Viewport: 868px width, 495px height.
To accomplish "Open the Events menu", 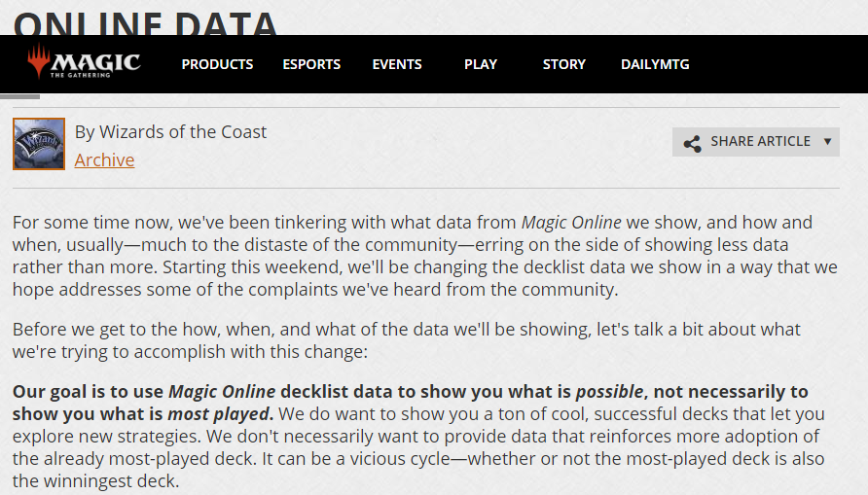I will tap(397, 64).
